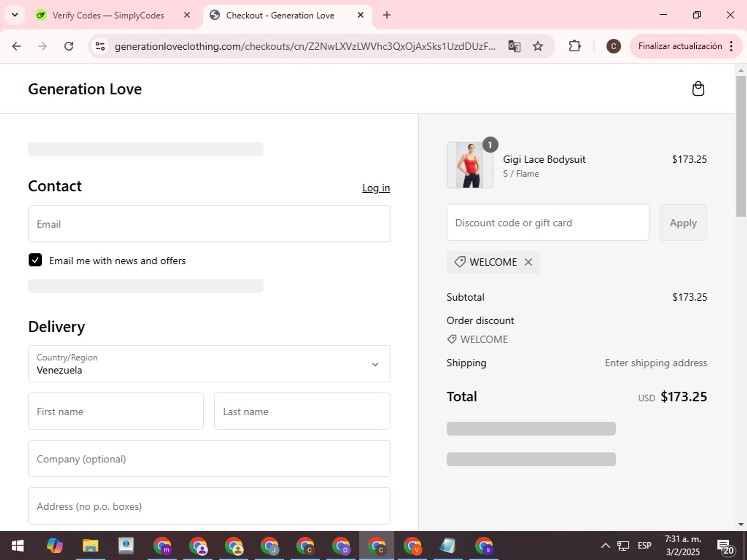Image resolution: width=747 pixels, height=560 pixels.
Task: Open the Chrome profile avatar C
Action: 614,46
